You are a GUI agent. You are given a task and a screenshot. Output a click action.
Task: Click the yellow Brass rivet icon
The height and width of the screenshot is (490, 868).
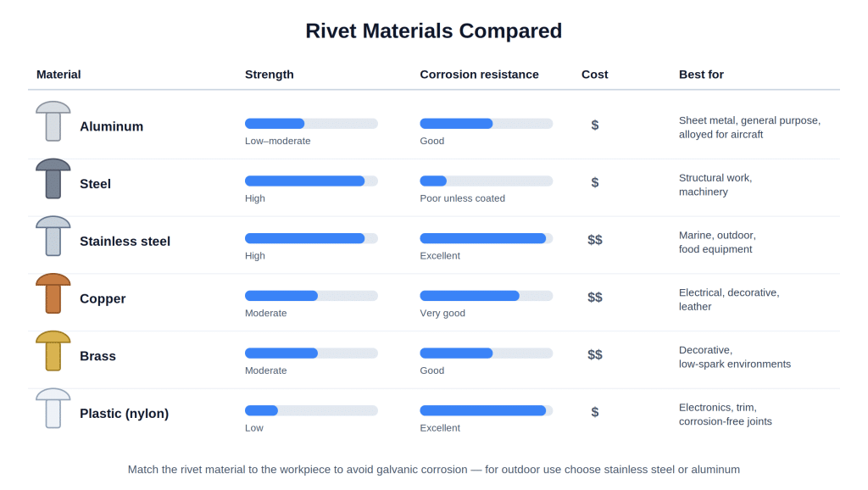point(53,351)
